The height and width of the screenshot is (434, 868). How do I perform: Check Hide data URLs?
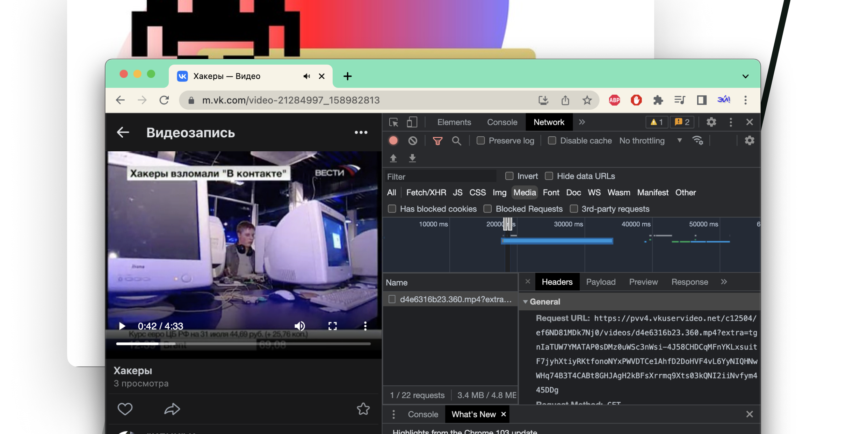coord(549,176)
